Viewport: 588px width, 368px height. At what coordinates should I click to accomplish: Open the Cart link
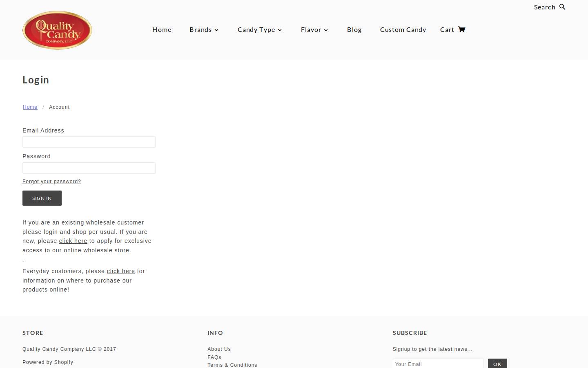click(x=447, y=29)
